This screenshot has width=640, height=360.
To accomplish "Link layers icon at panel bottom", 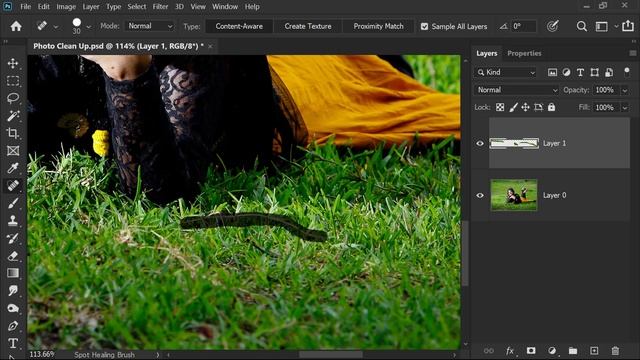I will 489,351.
